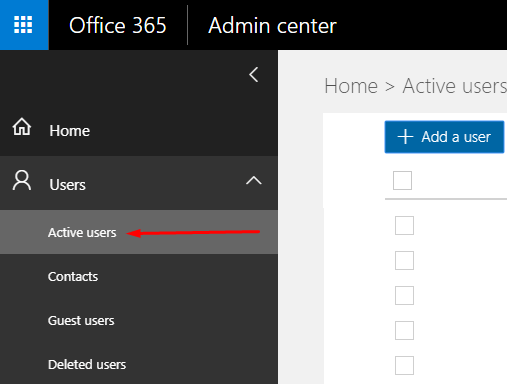Click the Home house icon in sidebar

[x=22, y=127]
